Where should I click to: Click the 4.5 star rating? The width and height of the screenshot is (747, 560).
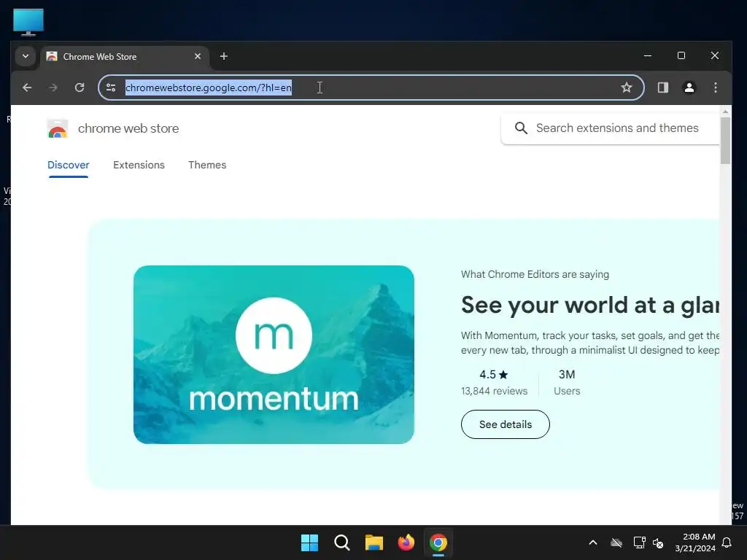[x=494, y=375]
